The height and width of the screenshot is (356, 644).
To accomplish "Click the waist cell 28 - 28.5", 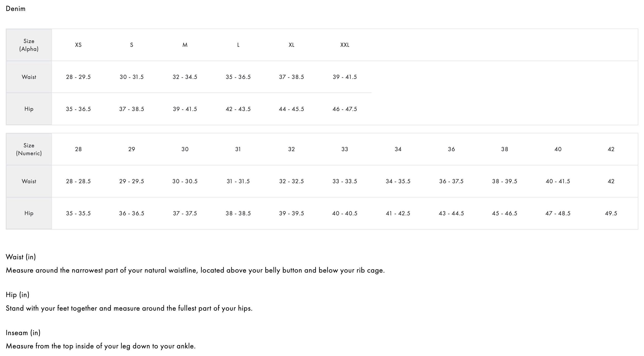I will 78,181.
